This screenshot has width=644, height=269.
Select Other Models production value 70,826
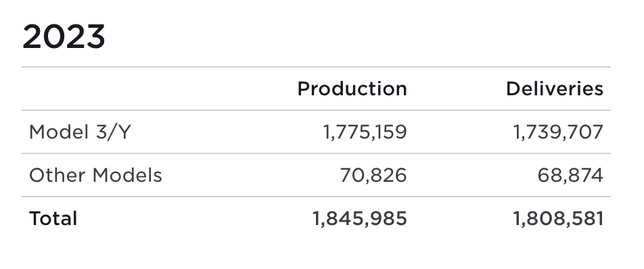373,176
